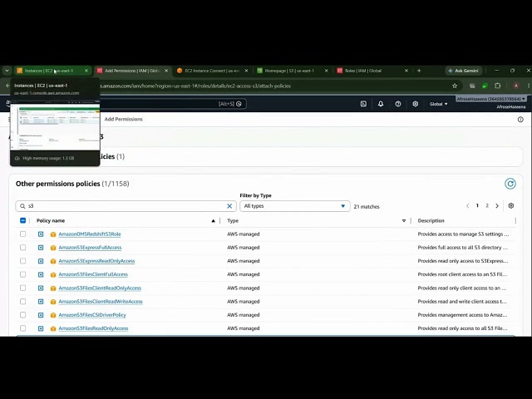Close the Add Permissions IAM tab
Viewport: 532px width, 399px height.
(166, 71)
